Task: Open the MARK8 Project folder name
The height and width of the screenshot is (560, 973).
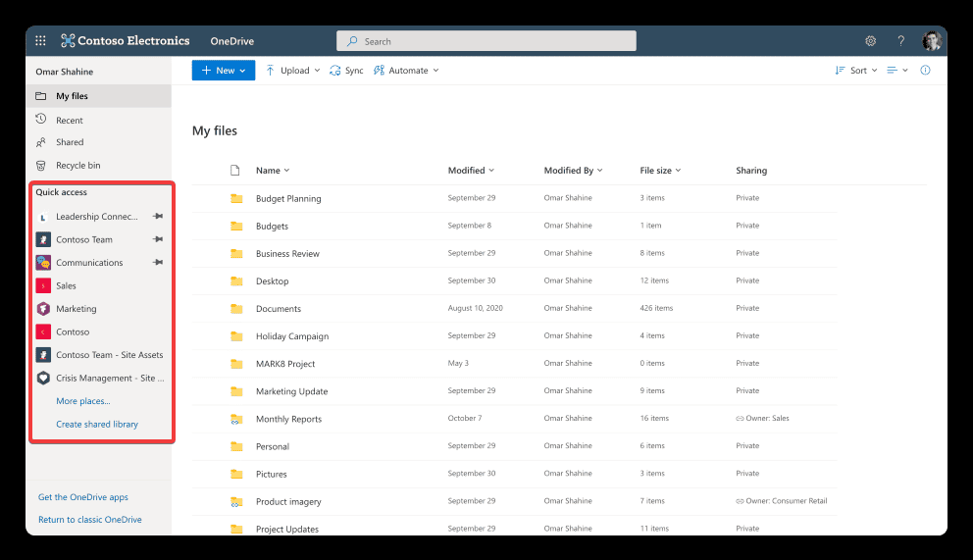Action: (285, 364)
